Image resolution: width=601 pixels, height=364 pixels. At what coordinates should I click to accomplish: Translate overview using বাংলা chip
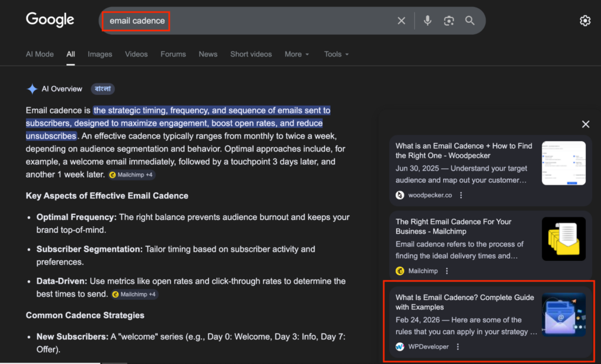pyautogui.click(x=102, y=89)
